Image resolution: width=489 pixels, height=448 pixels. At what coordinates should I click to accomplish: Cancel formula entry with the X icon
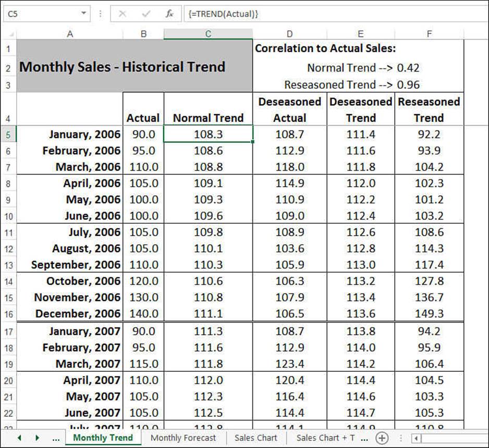click(122, 14)
